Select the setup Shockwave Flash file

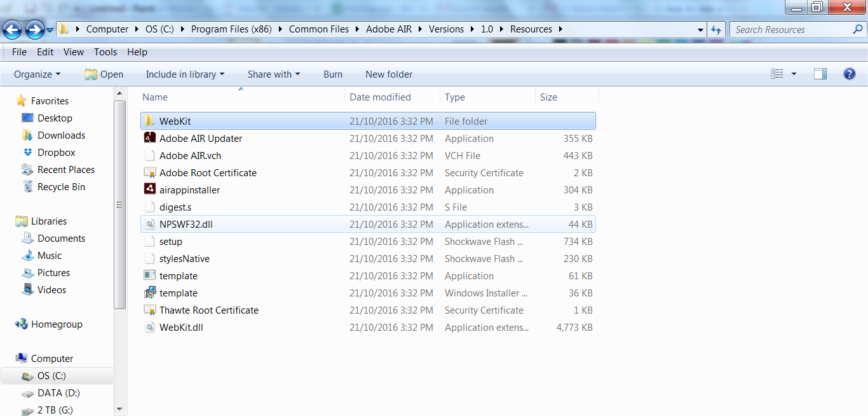click(x=368, y=242)
